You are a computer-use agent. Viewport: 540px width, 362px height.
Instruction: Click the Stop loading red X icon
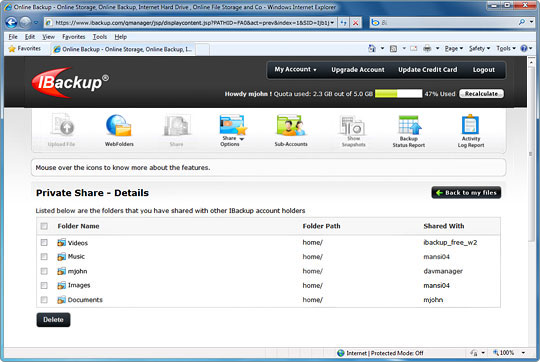355,23
